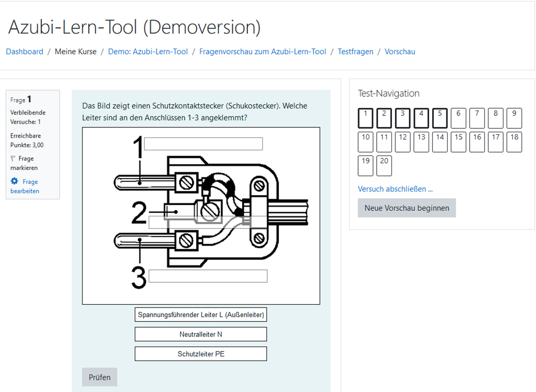Open Fragenvorschau zum Azubi-Lern-Tool breadcrumb
The height and width of the screenshot is (392, 536).
click(x=262, y=52)
